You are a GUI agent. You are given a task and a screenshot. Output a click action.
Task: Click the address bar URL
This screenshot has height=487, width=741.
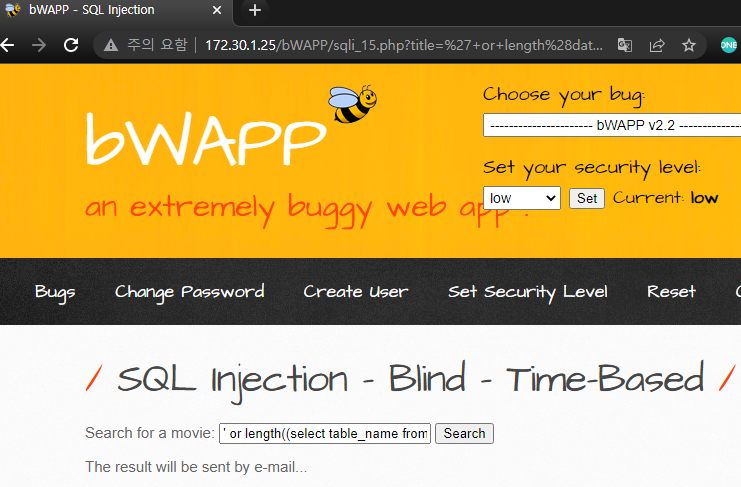[404, 45]
